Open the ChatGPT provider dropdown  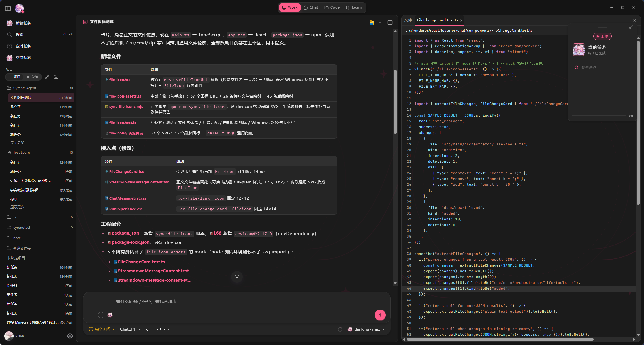coord(130,329)
